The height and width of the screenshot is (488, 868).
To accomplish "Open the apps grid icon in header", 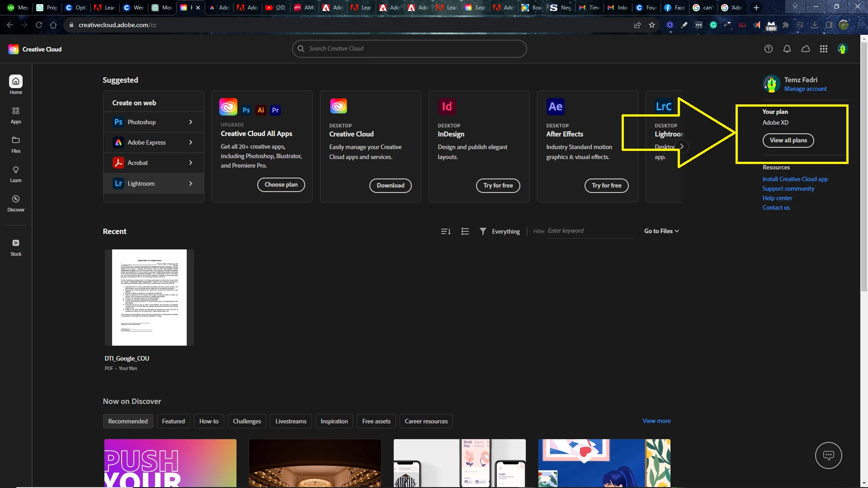I will click(824, 49).
